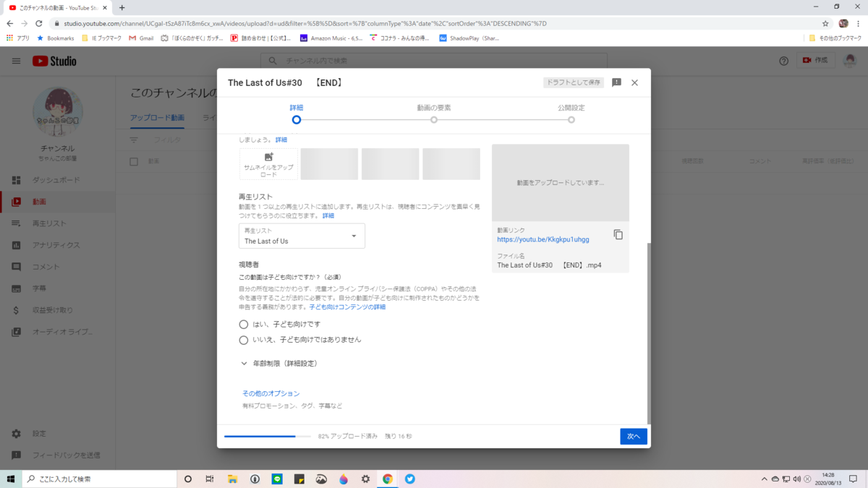
Task: Select 'いいえ、子ども向けではありません' radio button
Action: pos(244,340)
